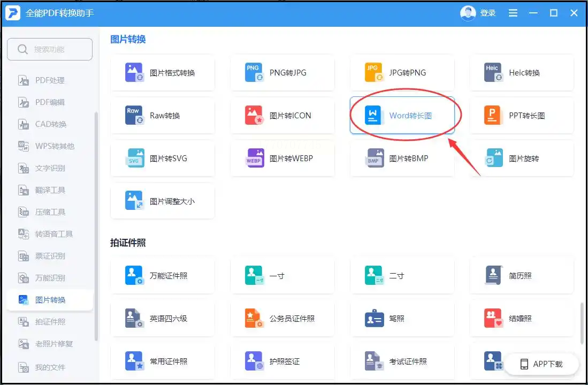The image size is (588, 385).
Task: Open the Raw转换 icon
Action: (134, 115)
